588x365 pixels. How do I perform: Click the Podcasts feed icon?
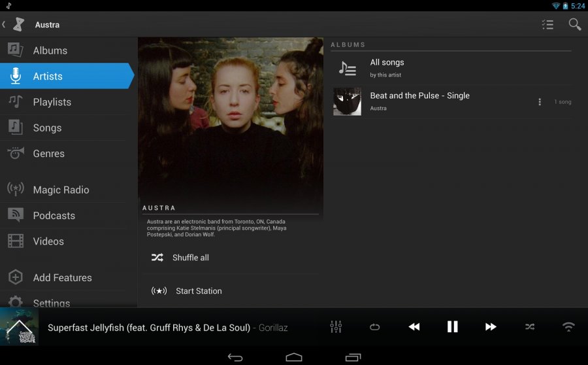pos(16,215)
